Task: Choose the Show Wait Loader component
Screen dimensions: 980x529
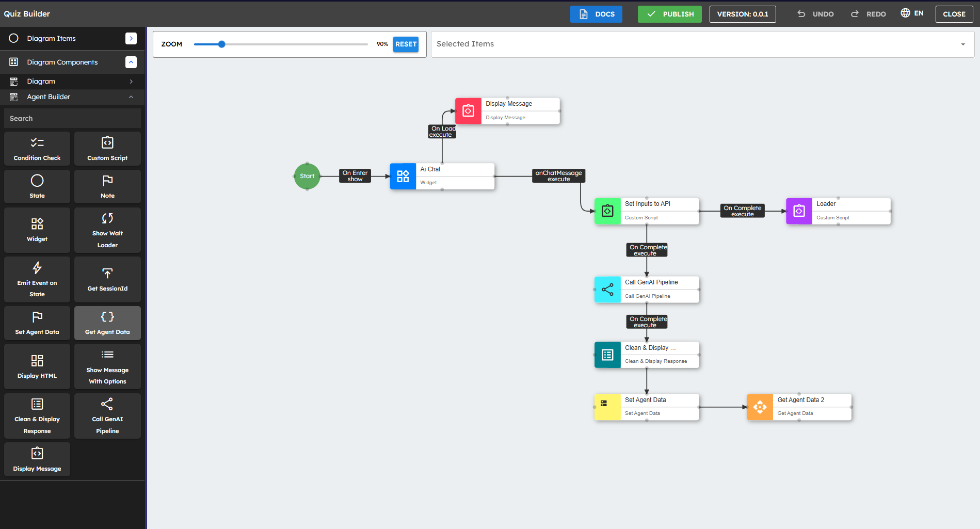Action: click(107, 230)
